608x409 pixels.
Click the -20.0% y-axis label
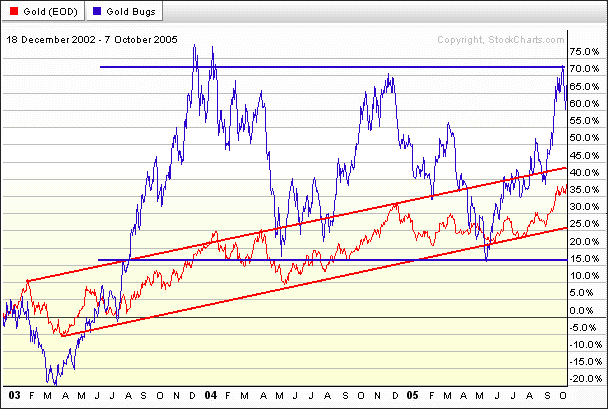[584, 379]
